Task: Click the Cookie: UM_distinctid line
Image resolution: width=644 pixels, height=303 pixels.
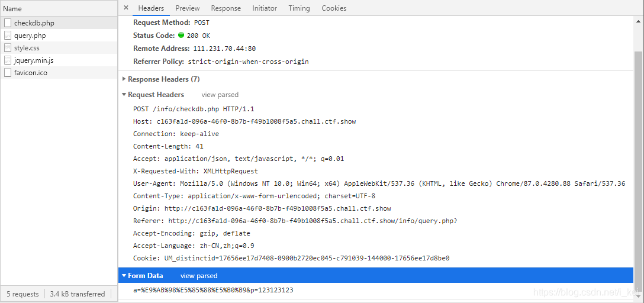Action: click(x=291, y=258)
